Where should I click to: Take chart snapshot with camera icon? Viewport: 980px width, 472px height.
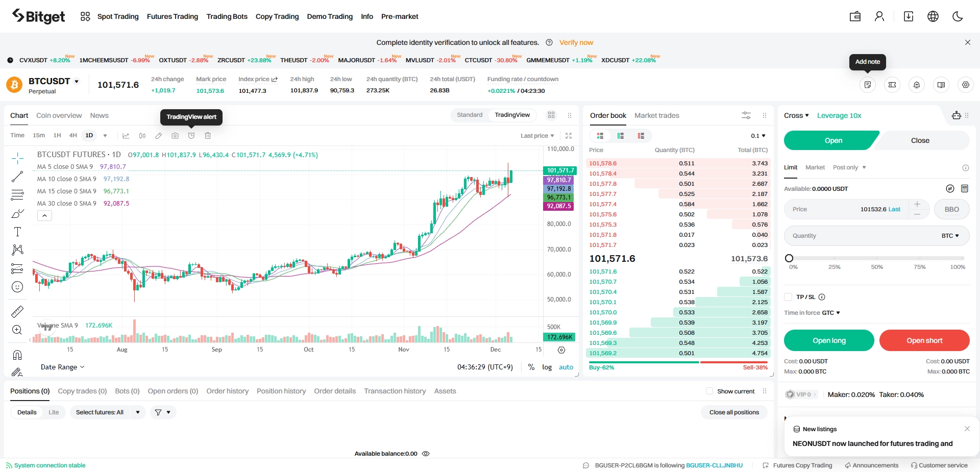click(175, 136)
